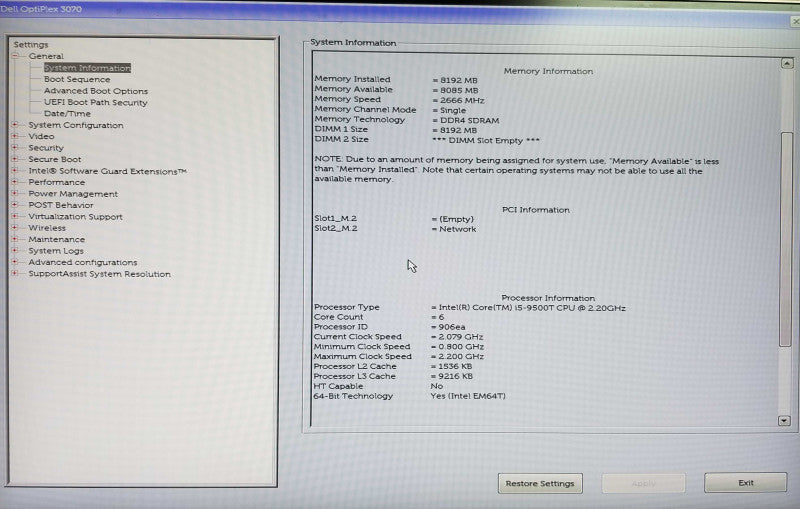Screen dimensions: 800x509
Task: Expand the Secure Boot node
Action: (15, 159)
